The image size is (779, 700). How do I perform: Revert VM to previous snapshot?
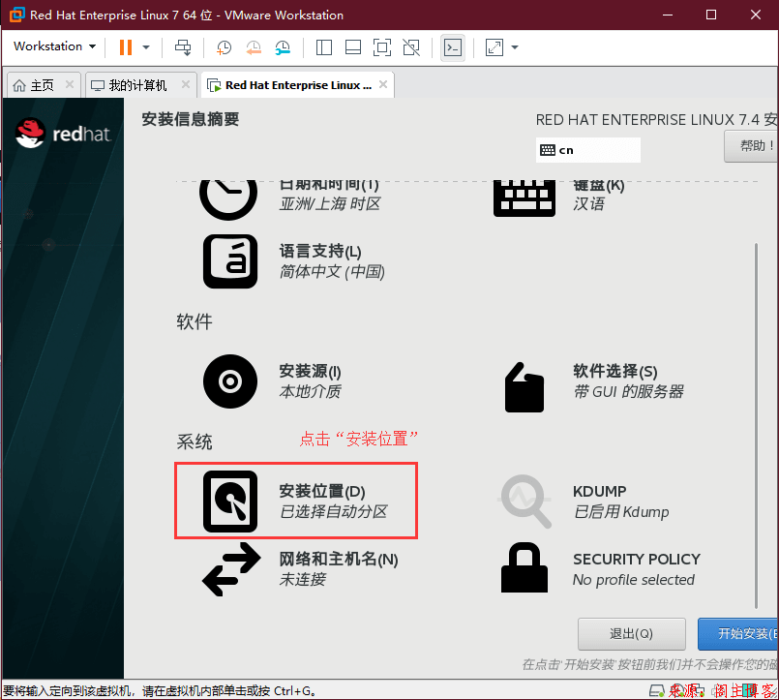click(254, 47)
